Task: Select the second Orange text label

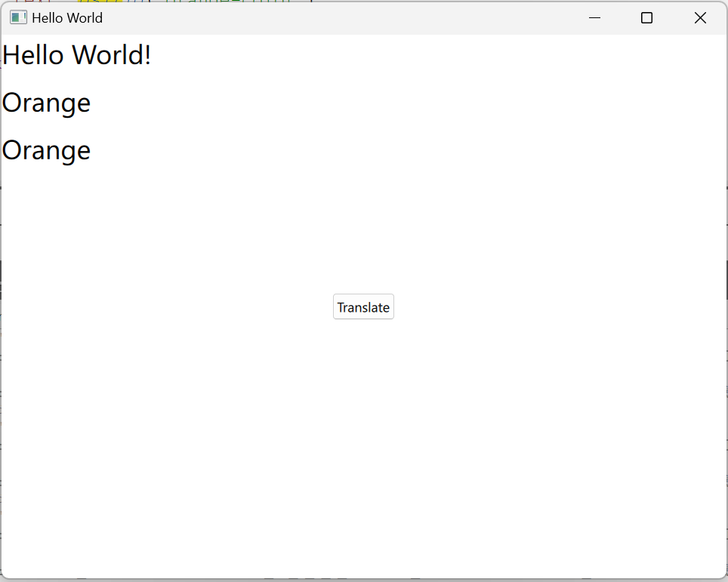Action: tap(46, 150)
